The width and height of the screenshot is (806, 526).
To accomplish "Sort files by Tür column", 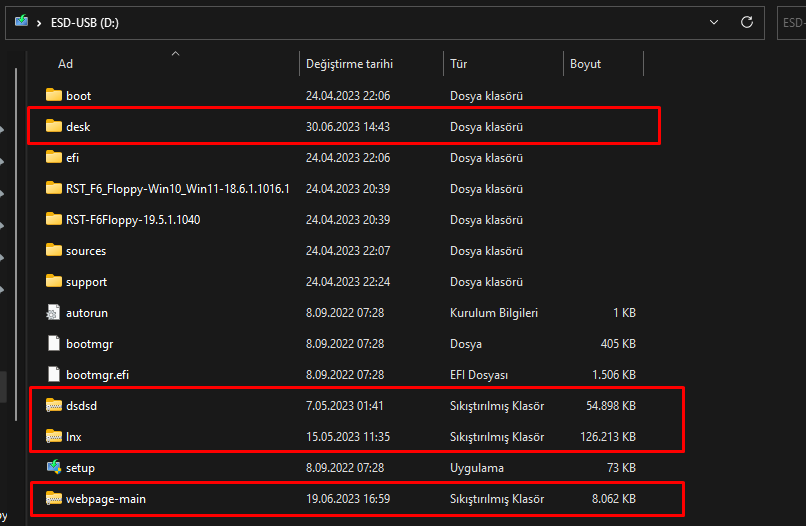I will 459,64.
